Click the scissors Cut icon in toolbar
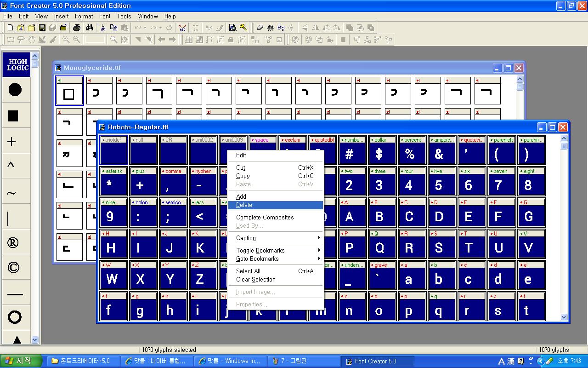The width and height of the screenshot is (588, 368). pos(103,28)
